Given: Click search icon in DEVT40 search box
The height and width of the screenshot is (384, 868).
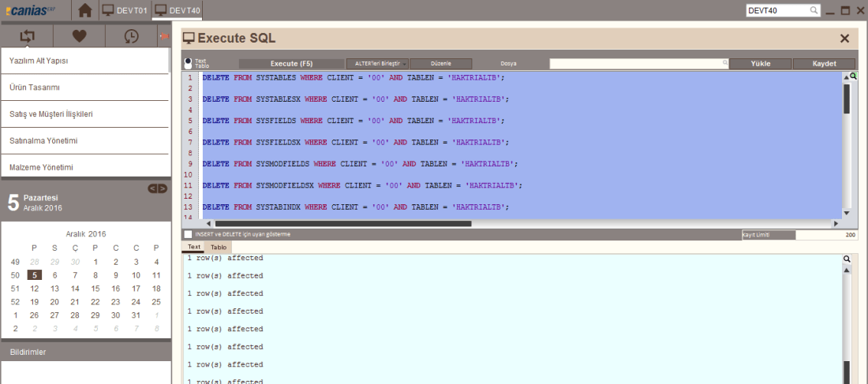Looking at the screenshot, I should pos(814,11).
